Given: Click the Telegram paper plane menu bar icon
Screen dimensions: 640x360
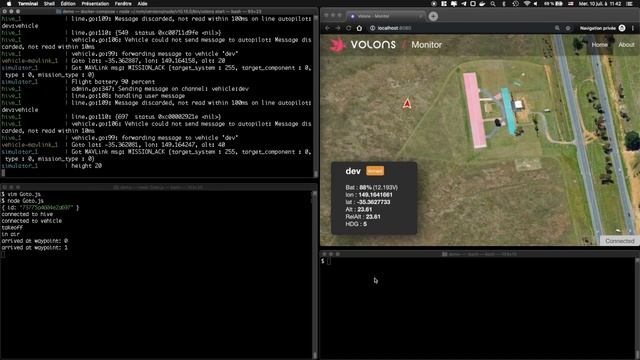Looking at the screenshot, I should tap(464, 4).
